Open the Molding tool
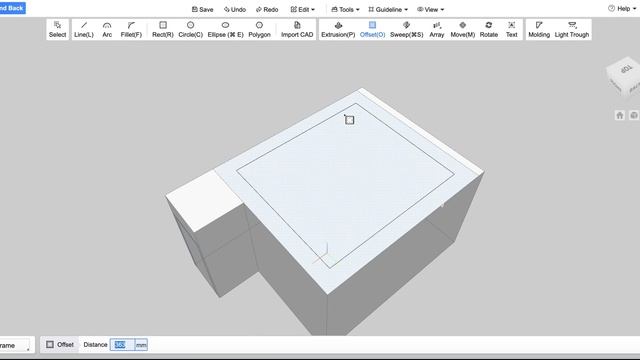 tap(539, 29)
